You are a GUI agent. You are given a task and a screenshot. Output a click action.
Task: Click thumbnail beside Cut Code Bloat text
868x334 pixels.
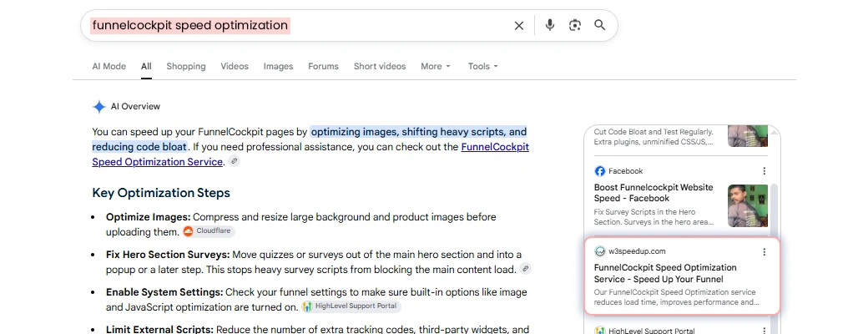pos(748,136)
